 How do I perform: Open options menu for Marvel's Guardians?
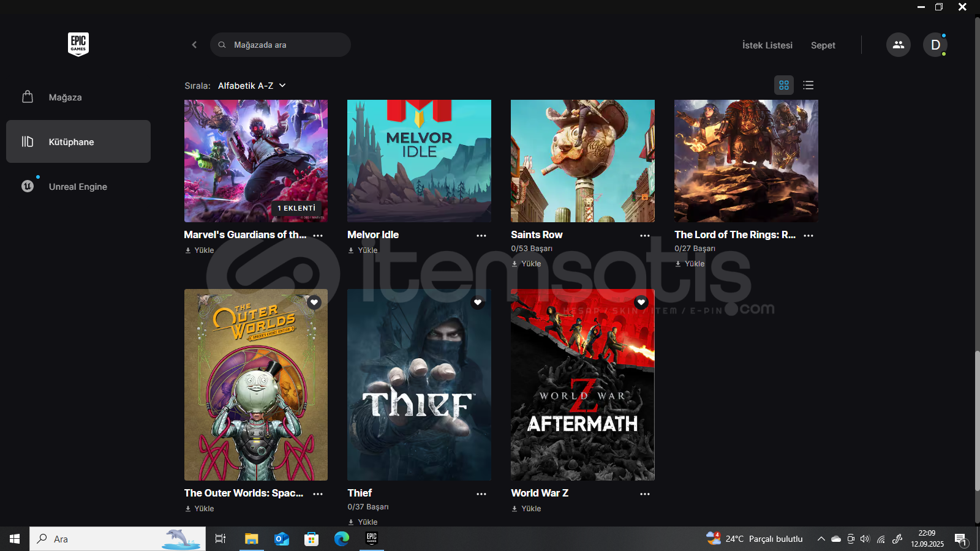pyautogui.click(x=318, y=235)
